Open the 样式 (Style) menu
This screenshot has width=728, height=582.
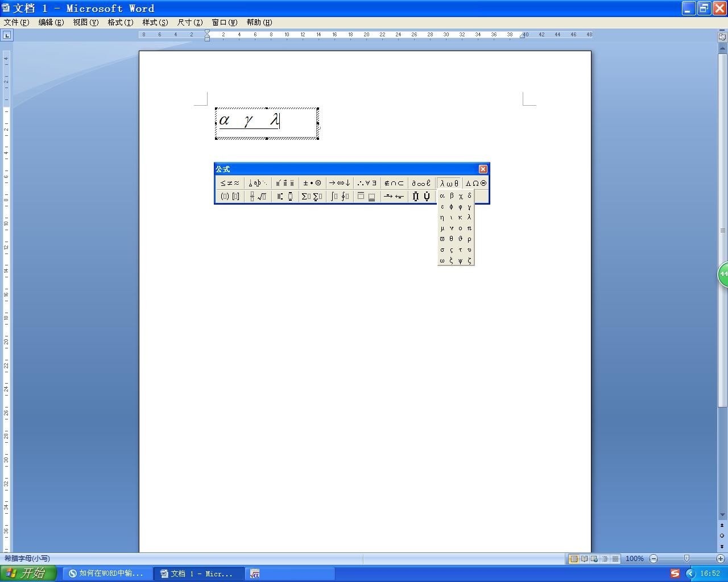(155, 22)
